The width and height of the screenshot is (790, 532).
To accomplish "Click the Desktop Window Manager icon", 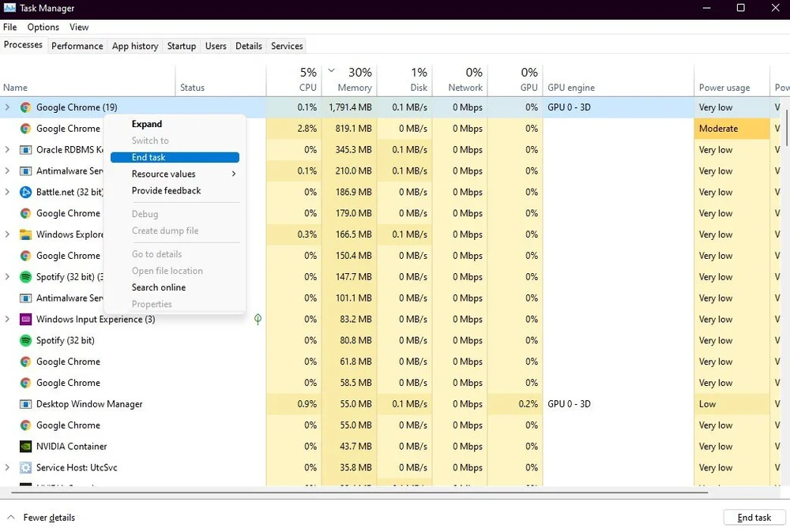I will tap(26, 404).
